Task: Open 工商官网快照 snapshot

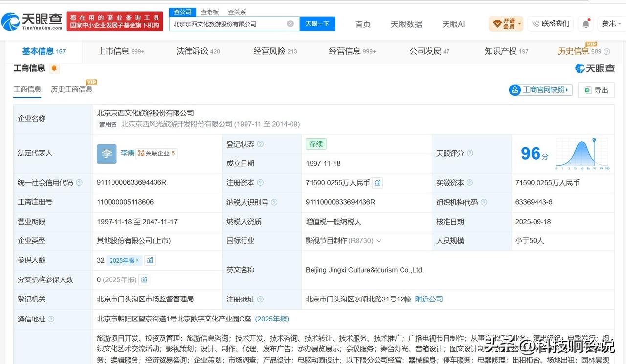Action: [x=540, y=90]
